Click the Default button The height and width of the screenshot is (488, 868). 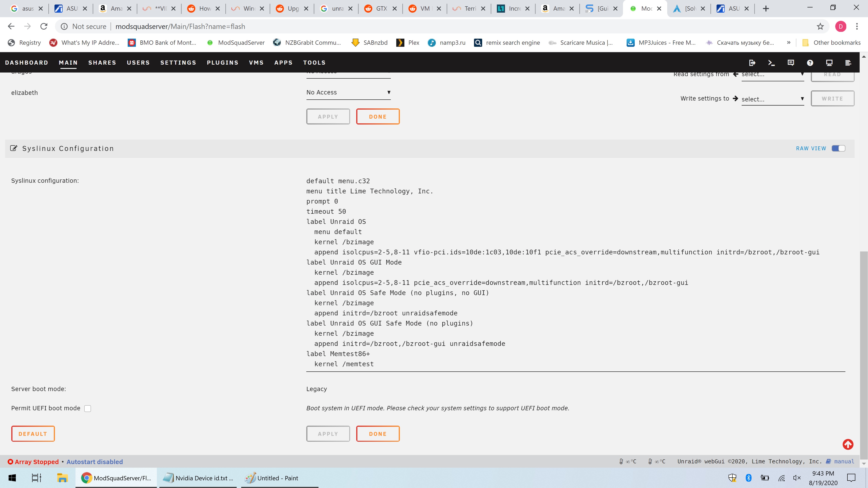(x=33, y=434)
